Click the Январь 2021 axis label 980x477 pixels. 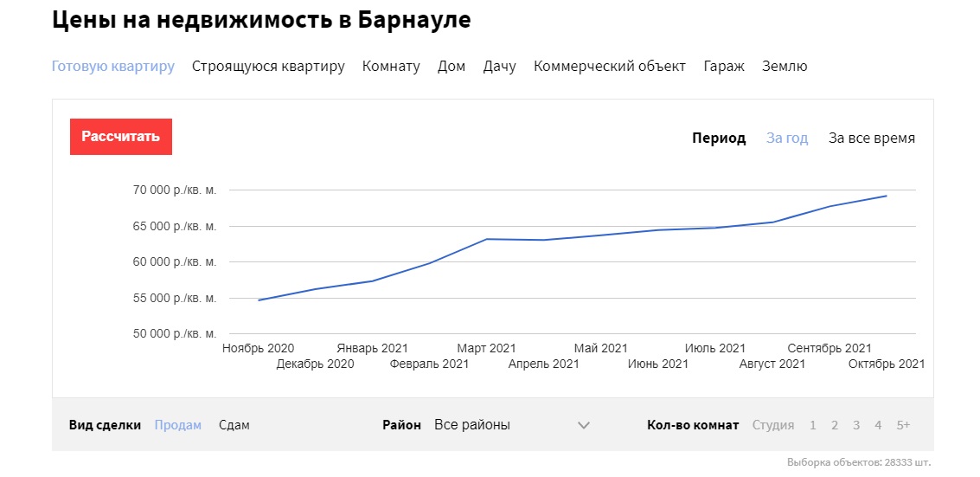(x=373, y=348)
